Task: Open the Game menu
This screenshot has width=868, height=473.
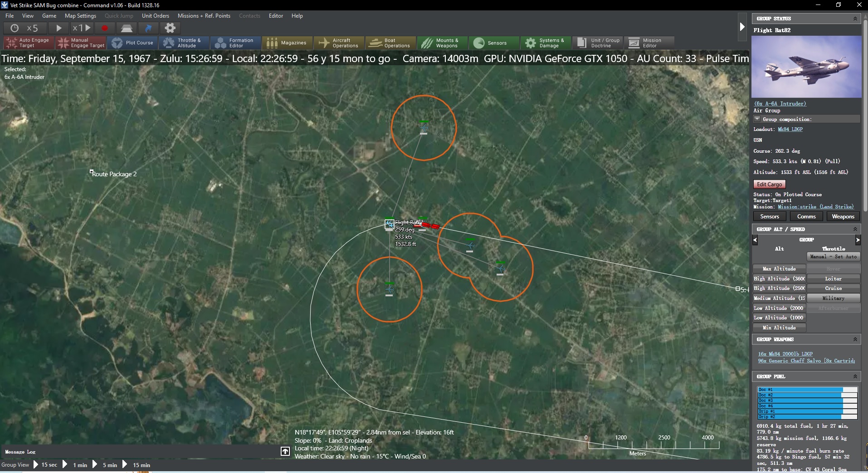Action: (x=49, y=16)
